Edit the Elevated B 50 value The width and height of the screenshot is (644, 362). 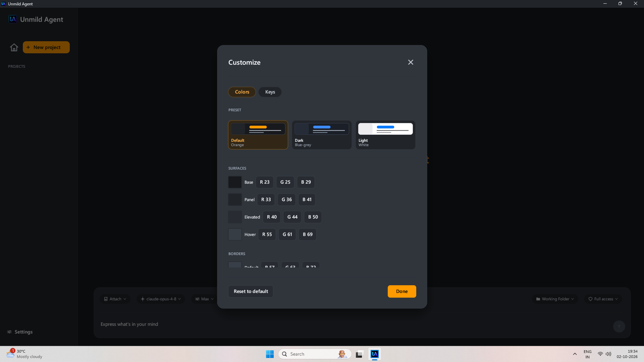[x=313, y=217]
